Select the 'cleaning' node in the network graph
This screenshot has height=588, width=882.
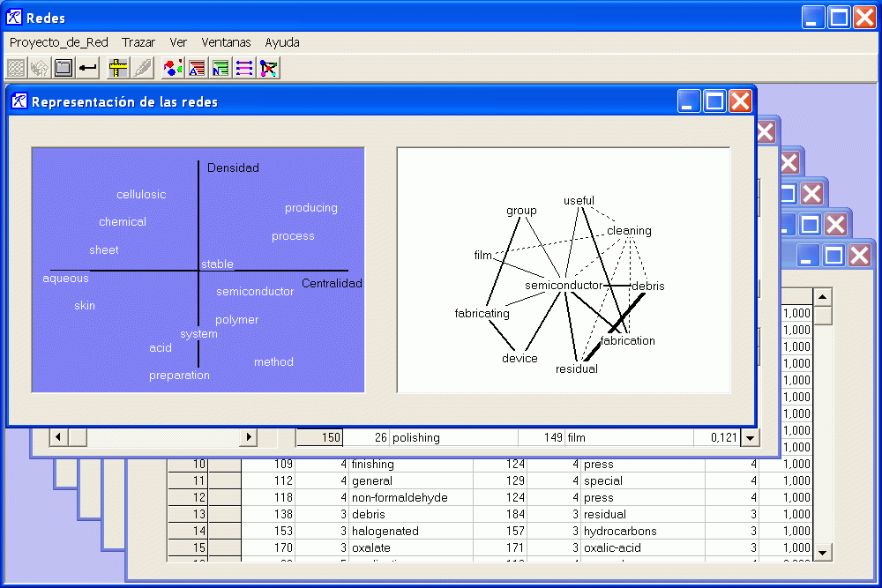coord(629,231)
